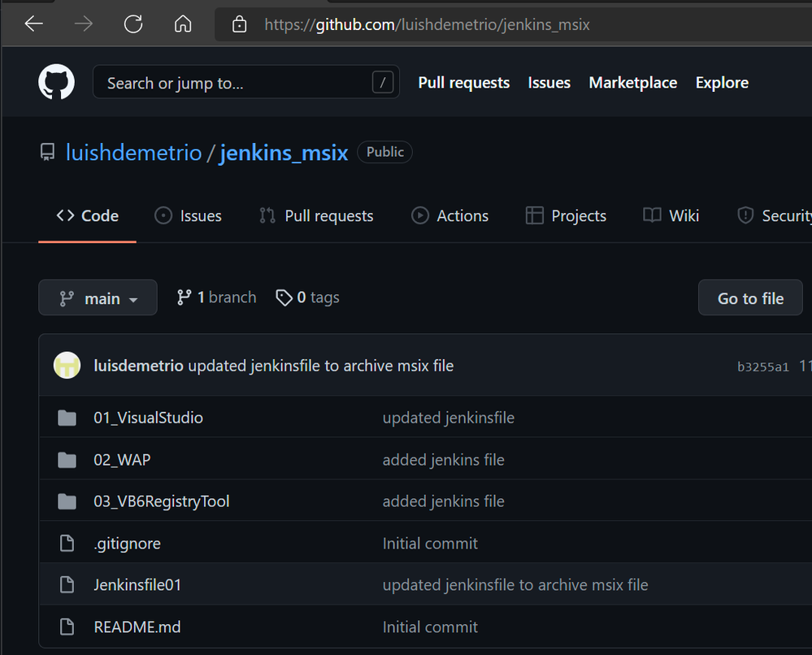Open luisdemetrio's avatar in the commit row
This screenshot has width=812, height=655.
pyautogui.click(x=67, y=365)
